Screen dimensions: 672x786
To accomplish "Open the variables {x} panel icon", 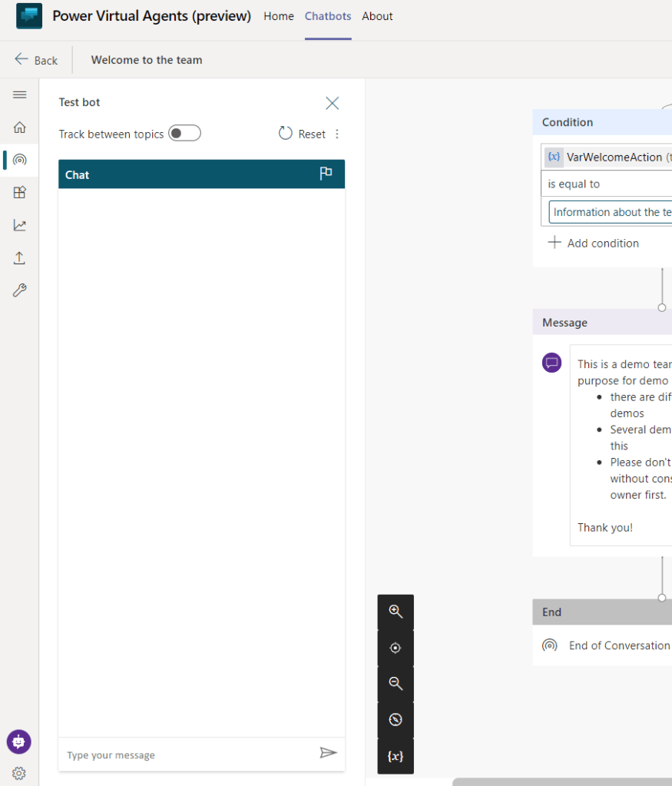I will pos(396,756).
